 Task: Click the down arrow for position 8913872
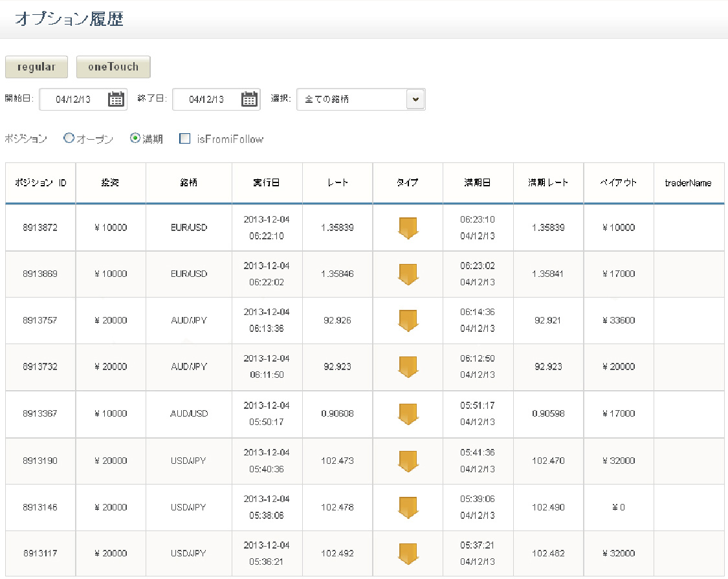[x=408, y=228]
